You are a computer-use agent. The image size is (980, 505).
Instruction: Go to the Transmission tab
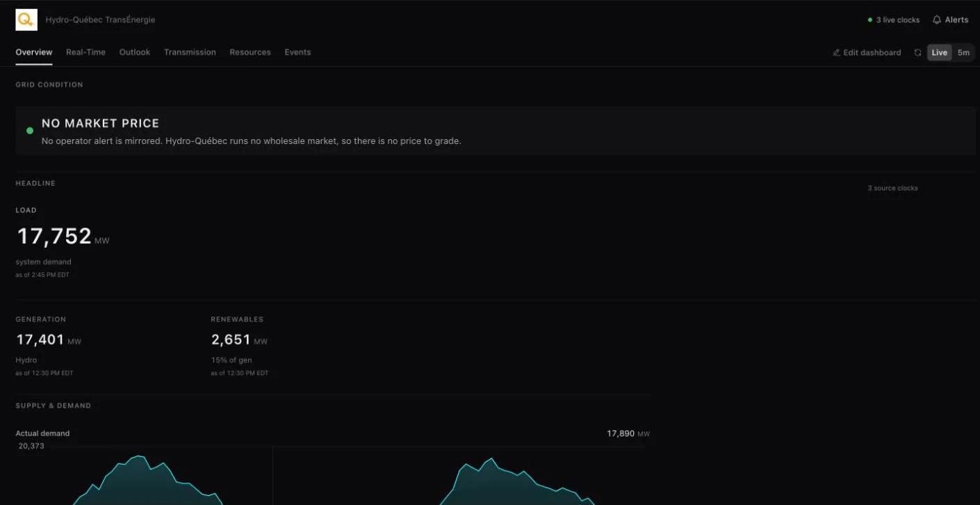click(190, 52)
